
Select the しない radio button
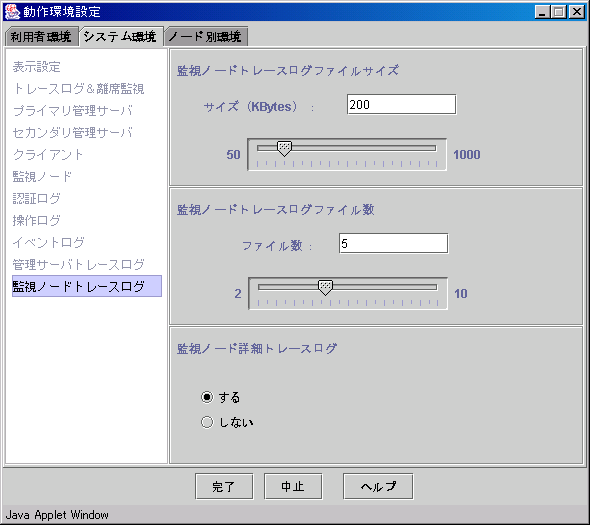pos(207,422)
